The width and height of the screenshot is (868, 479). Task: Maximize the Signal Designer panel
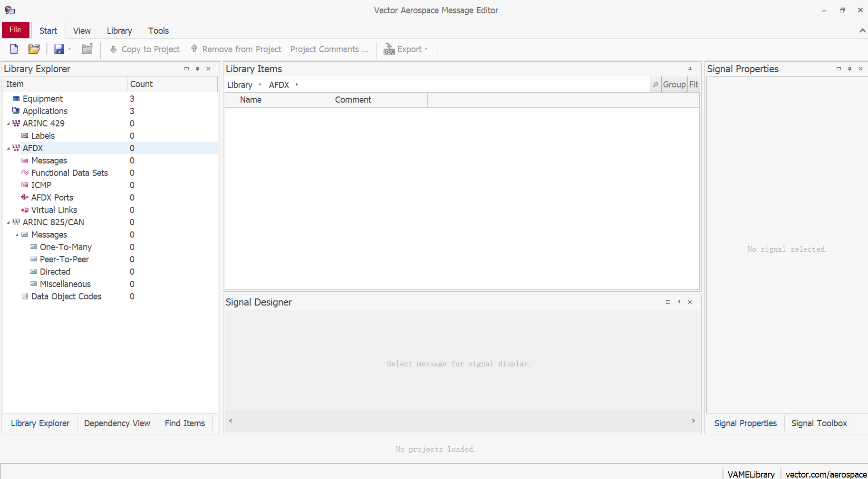[x=668, y=302]
